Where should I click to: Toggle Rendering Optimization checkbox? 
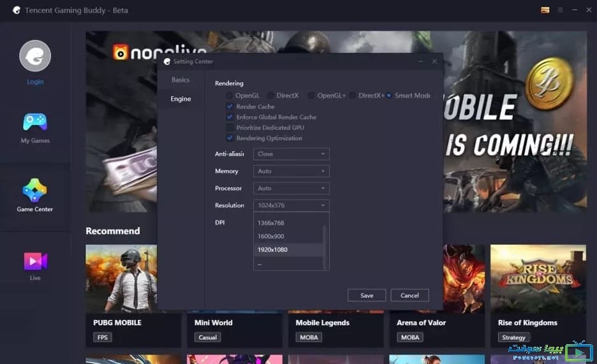230,138
